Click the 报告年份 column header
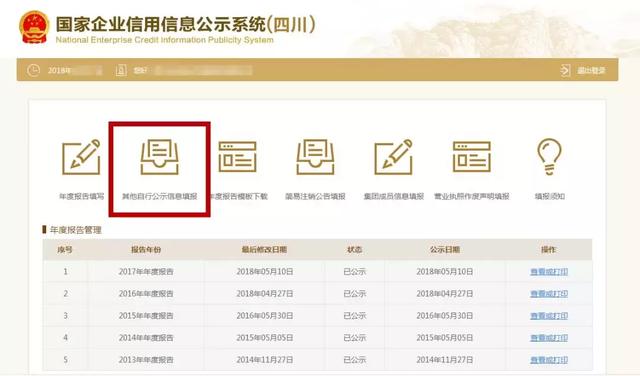Viewport: 640px width, 376px height. click(x=146, y=249)
